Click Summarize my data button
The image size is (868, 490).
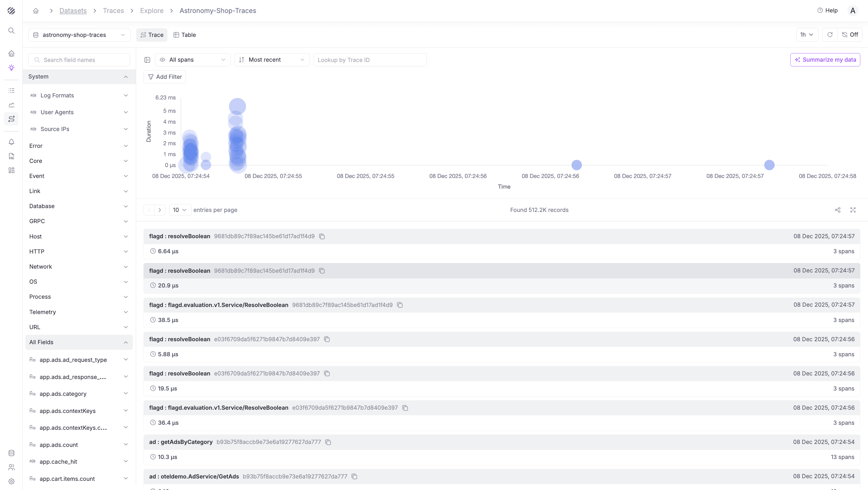pos(825,60)
